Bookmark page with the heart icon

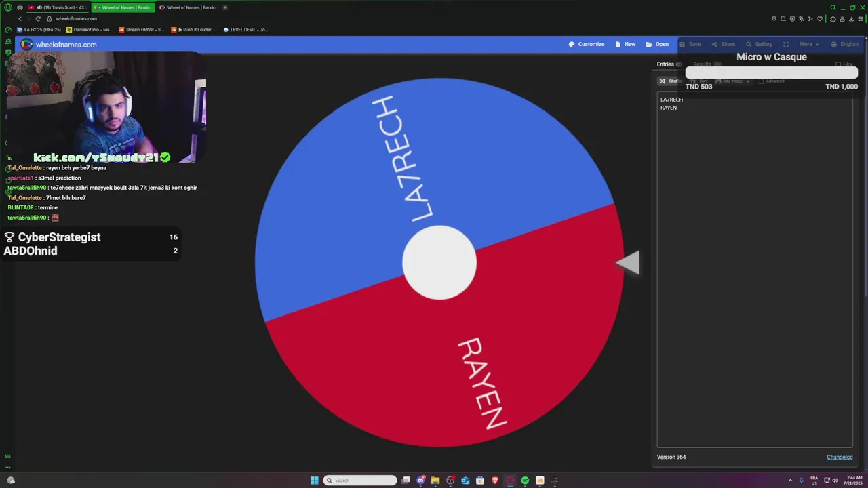coord(820,18)
